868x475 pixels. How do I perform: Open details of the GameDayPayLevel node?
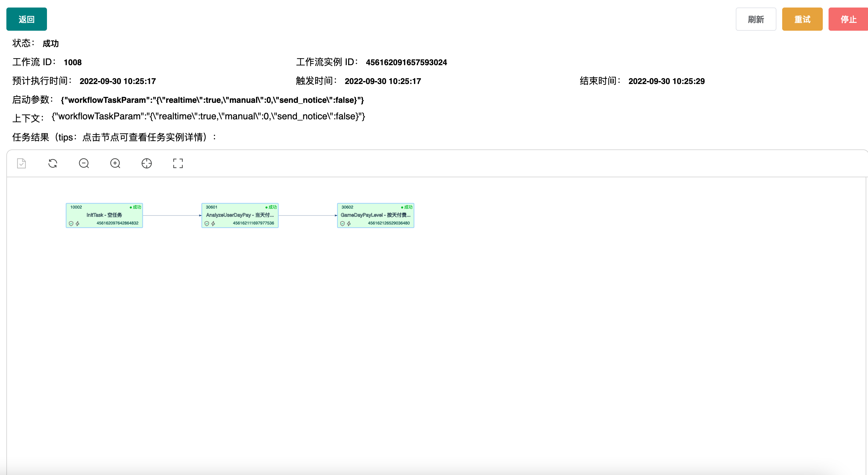(x=375, y=215)
